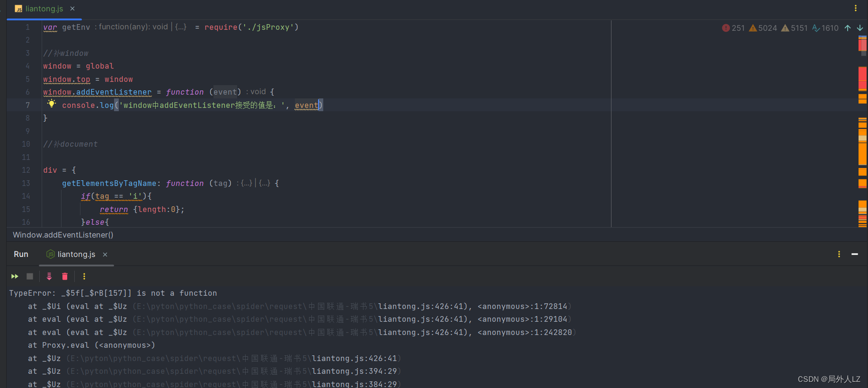This screenshot has height=388, width=868.
Task: Expand second folded {...} on line 13
Action: click(265, 183)
